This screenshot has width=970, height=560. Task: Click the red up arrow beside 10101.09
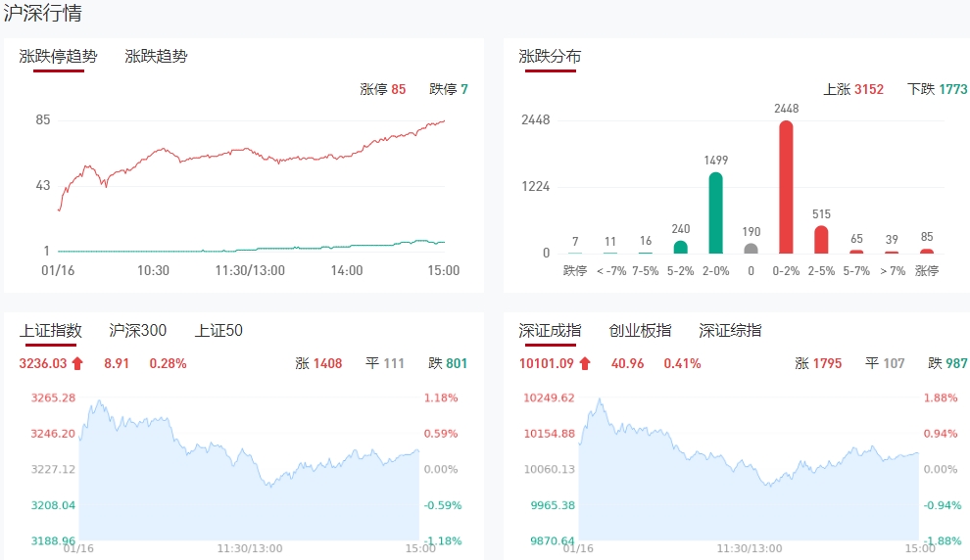tap(585, 363)
